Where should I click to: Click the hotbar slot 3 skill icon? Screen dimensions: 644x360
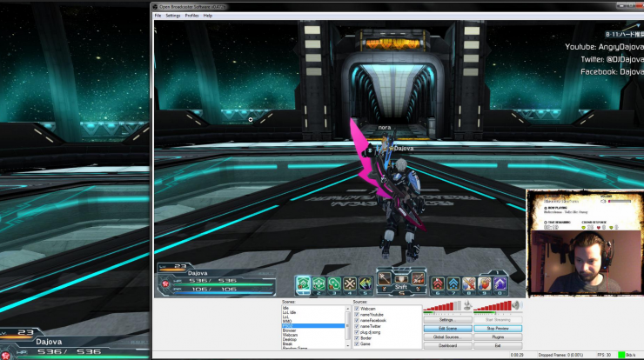tap(334, 283)
